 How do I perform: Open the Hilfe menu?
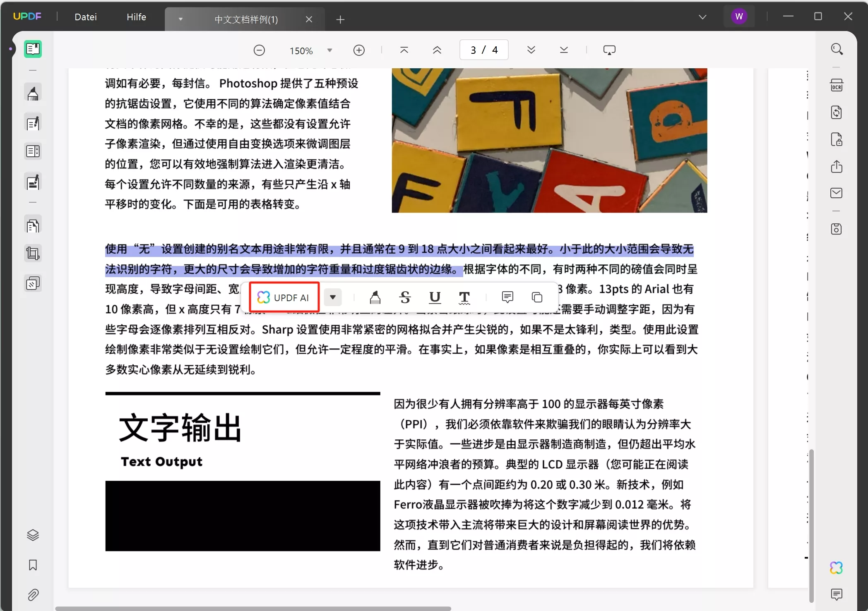coord(136,17)
